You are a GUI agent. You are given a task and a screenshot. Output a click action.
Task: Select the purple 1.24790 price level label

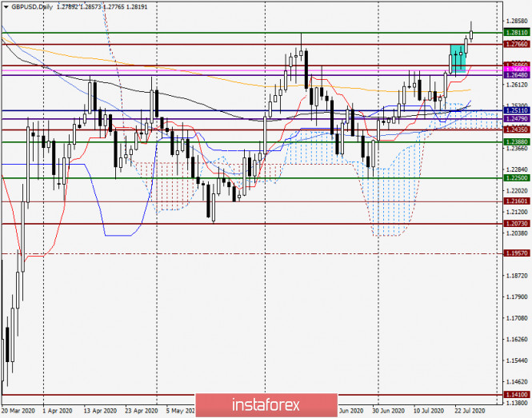516,119
